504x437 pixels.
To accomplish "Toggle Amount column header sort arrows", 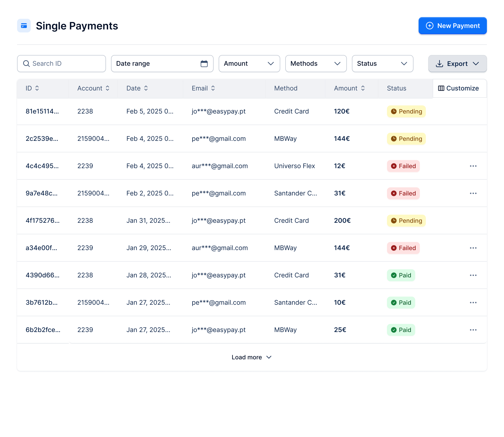I will (x=363, y=88).
